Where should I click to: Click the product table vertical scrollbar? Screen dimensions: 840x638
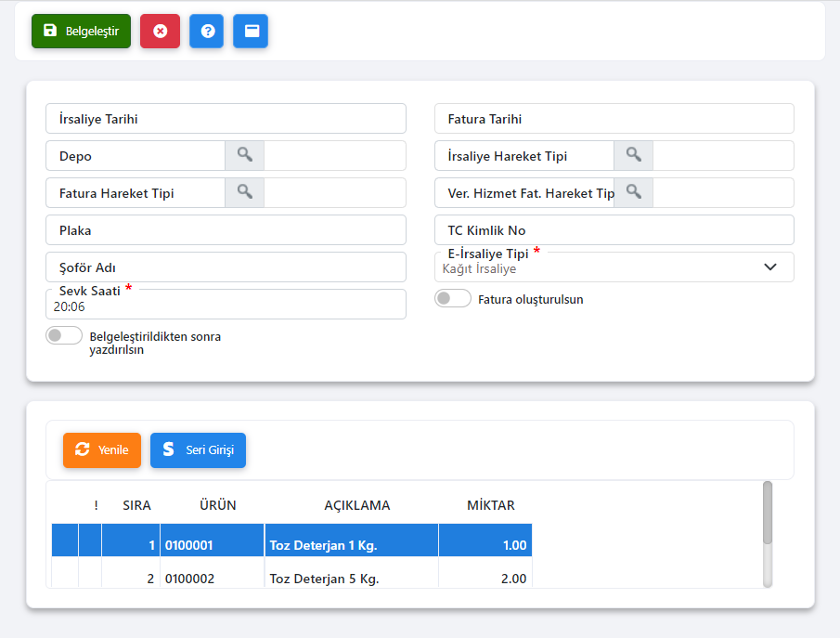(x=768, y=534)
